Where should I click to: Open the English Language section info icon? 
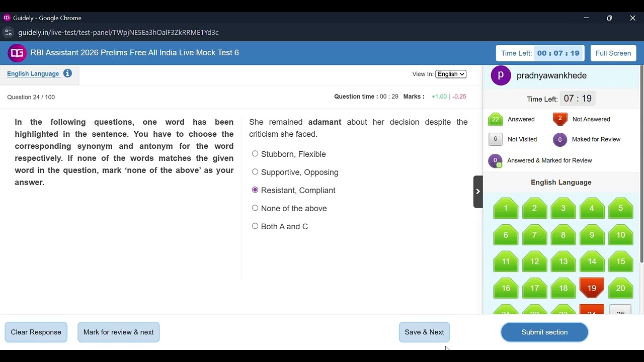[67, 73]
